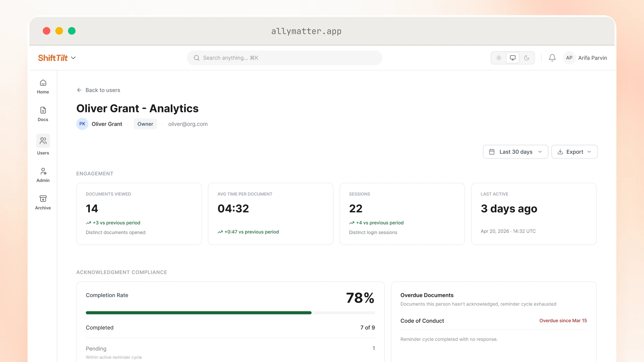Open the Last 30 days dropdown chevron

pos(540,152)
